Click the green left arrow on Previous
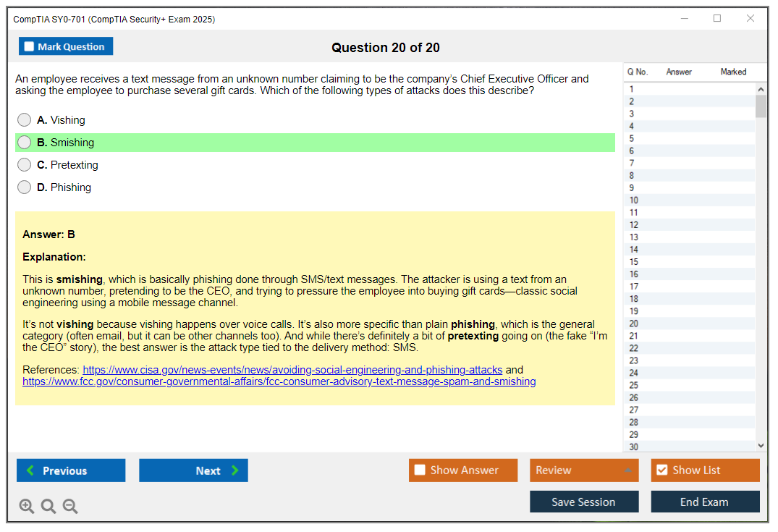Screen dimensions: 778x532 pyautogui.click(x=29, y=470)
